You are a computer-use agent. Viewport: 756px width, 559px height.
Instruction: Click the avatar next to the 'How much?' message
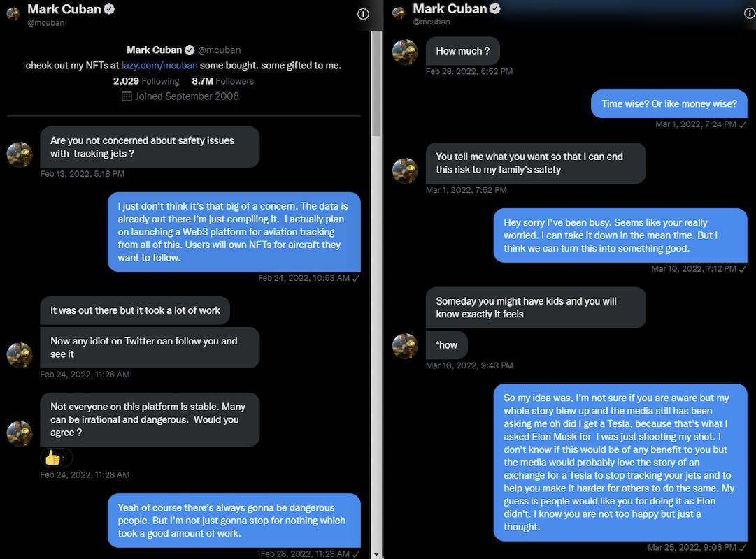(x=405, y=52)
